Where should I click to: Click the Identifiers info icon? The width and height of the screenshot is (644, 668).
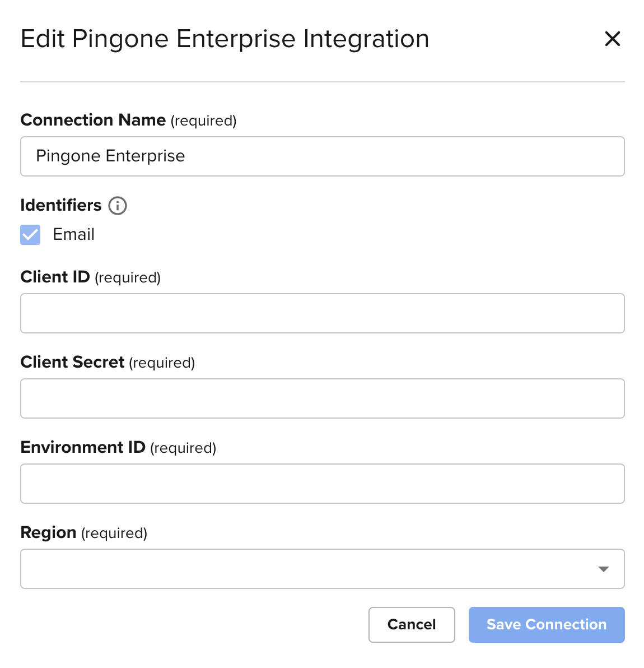pos(118,206)
